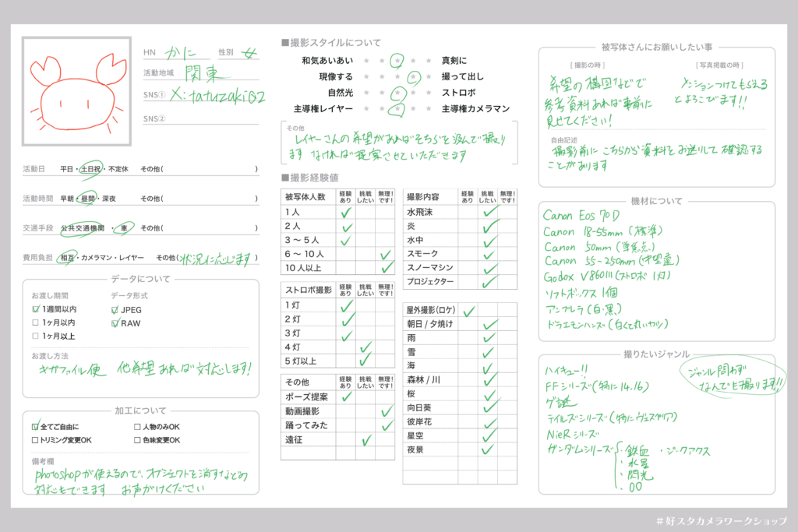Click the 向日葵 row label
This screenshot has width=798, height=532.
click(418, 408)
